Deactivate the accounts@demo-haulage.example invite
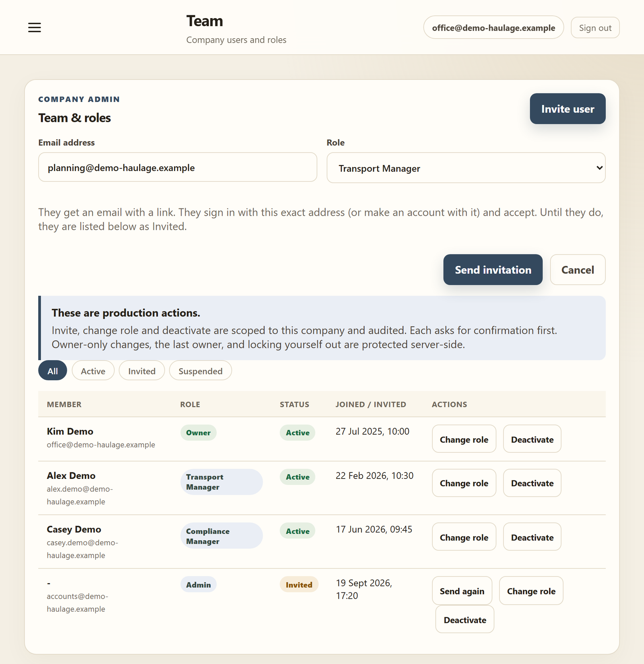 [465, 619]
